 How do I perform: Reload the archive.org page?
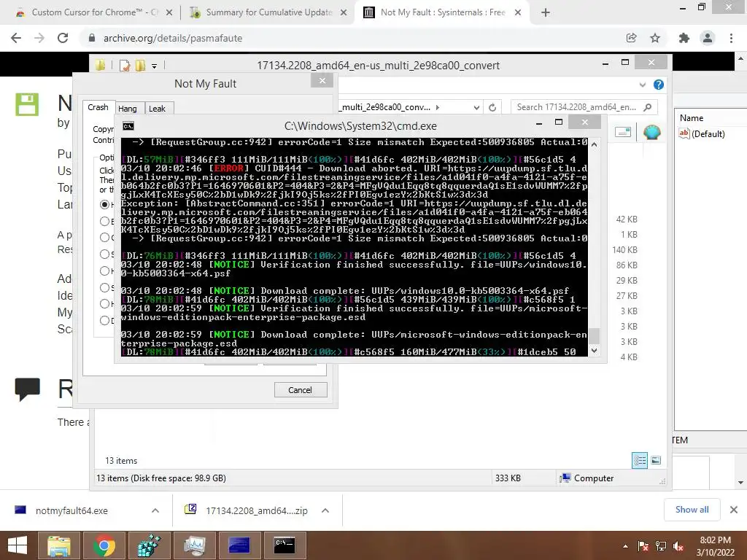63,38
